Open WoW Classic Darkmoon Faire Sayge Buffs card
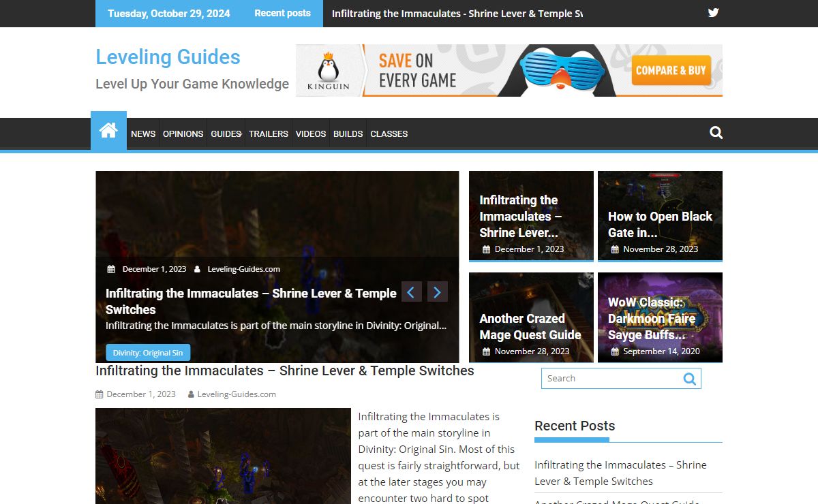Image resolution: width=818 pixels, height=504 pixels. coord(660,318)
